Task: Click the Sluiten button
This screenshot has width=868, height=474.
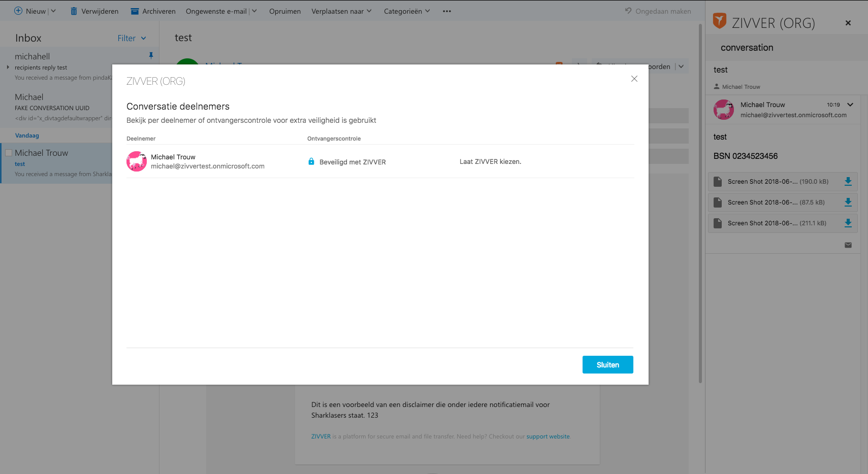Action: pyautogui.click(x=608, y=365)
